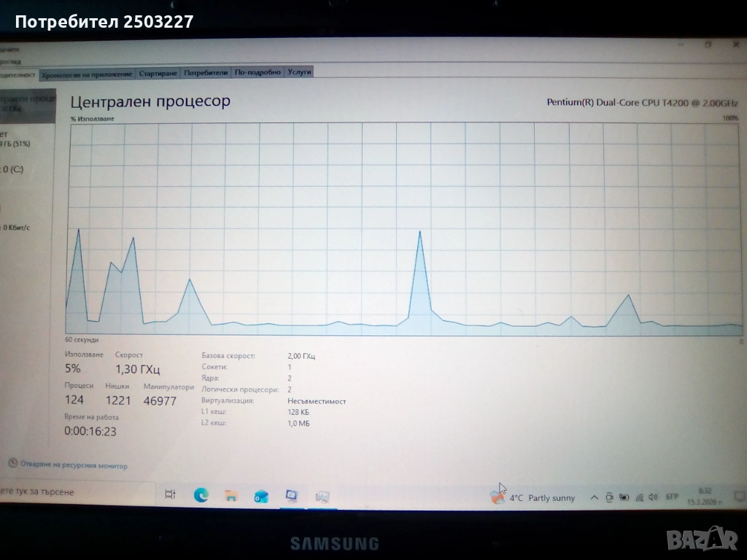This screenshot has height=560, width=747.
Task: Click the Meet Now tray icon
Action: click(x=609, y=497)
